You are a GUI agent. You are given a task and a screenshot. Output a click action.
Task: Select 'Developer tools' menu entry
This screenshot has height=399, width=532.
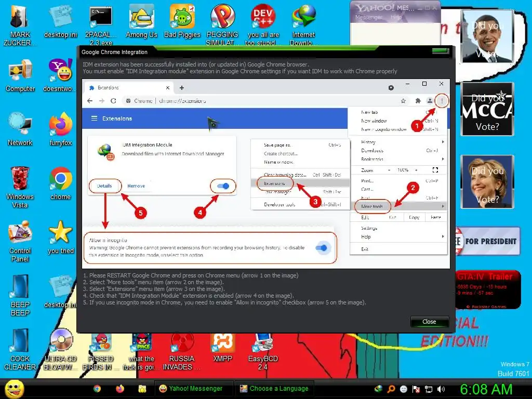(x=279, y=205)
